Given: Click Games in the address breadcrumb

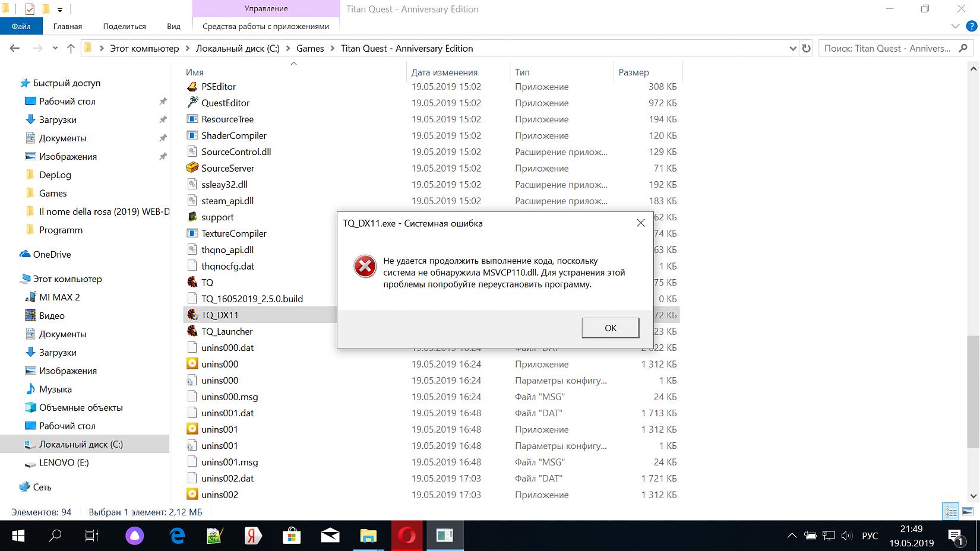Looking at the screenshot, I should tap(310, 49).
